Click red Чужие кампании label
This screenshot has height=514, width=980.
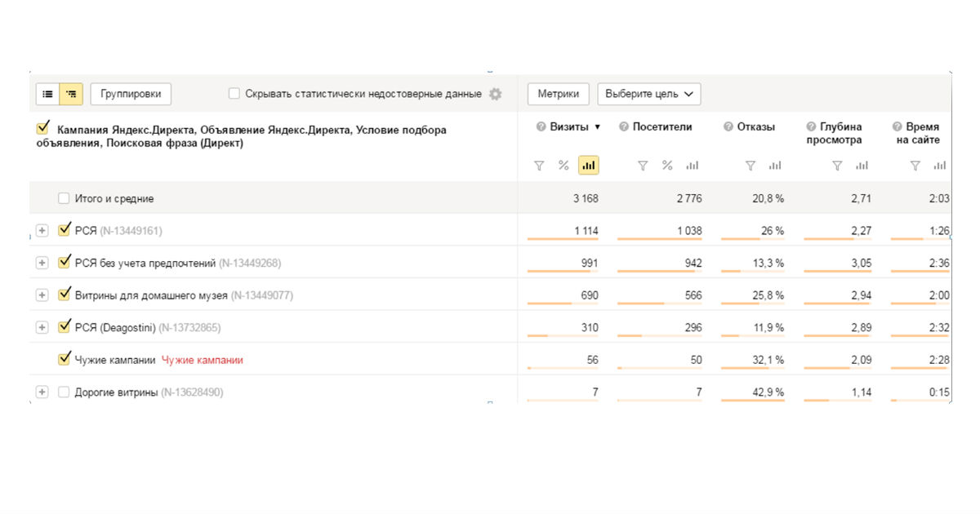coord(203,360)
